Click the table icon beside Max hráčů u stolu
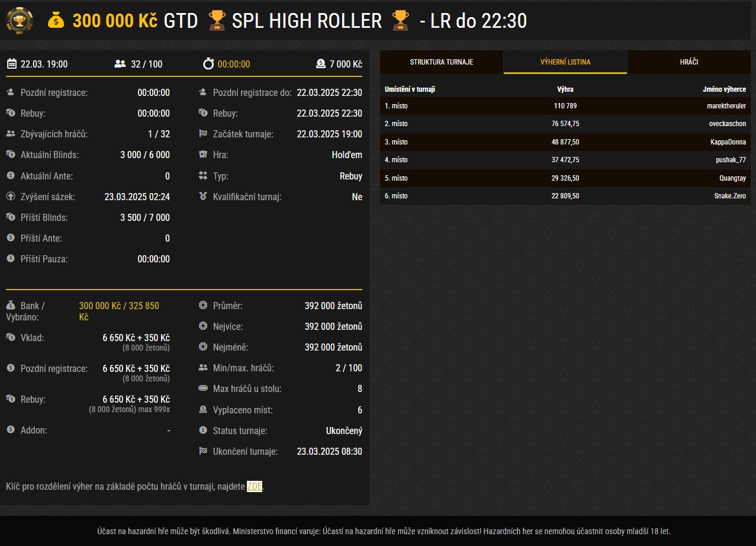 (203, 389)
